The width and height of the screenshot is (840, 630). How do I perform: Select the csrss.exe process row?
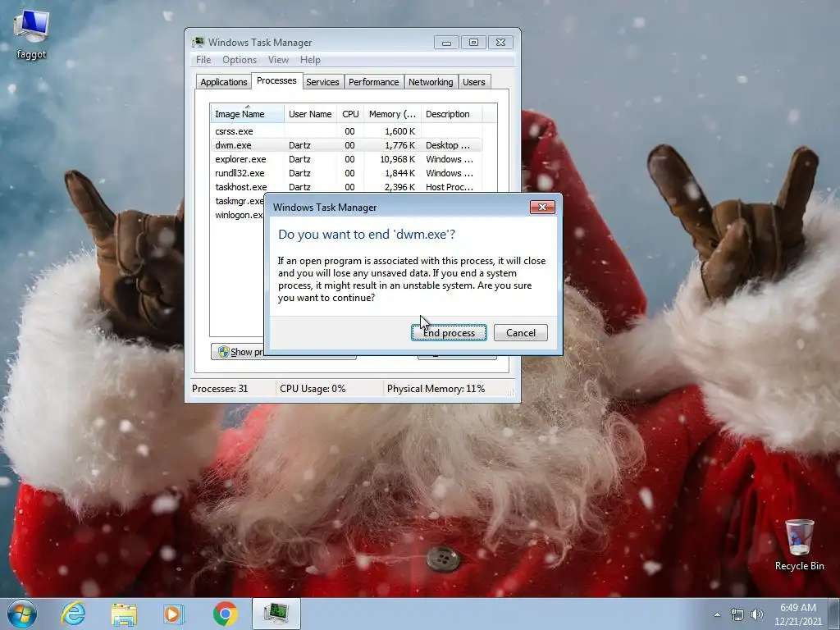346,131
